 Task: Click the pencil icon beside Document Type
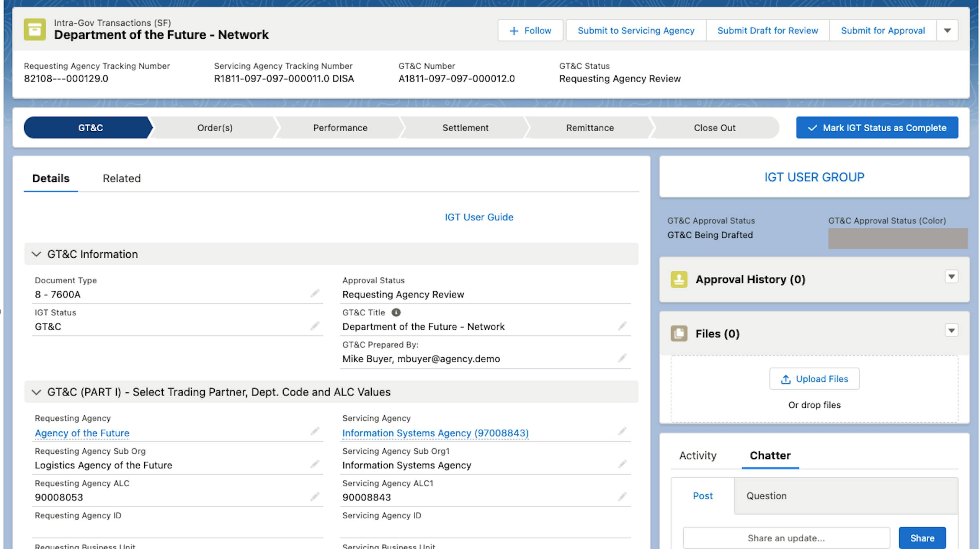click(x=315, y=294)
